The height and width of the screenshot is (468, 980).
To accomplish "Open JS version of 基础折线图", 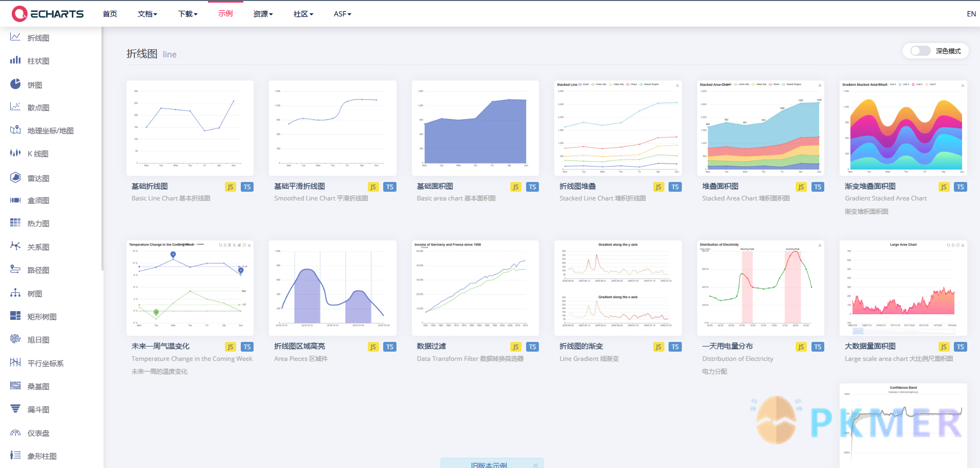I will (231, 187).
